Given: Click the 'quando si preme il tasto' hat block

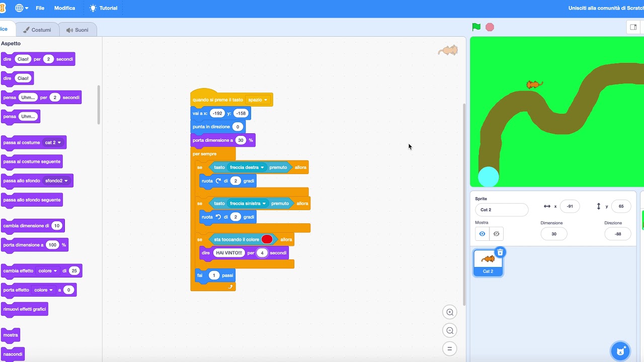Looking at the screenshot, I should (x=218, y=100).
